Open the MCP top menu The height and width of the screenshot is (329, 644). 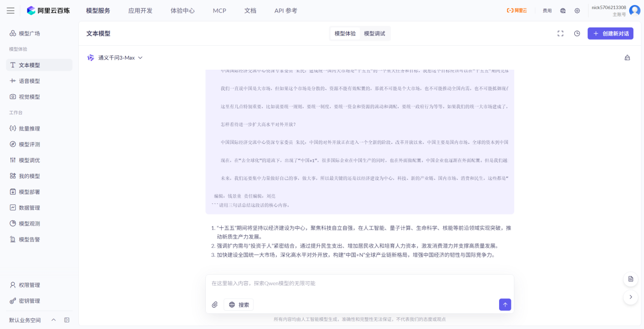(x=220, y=10)
